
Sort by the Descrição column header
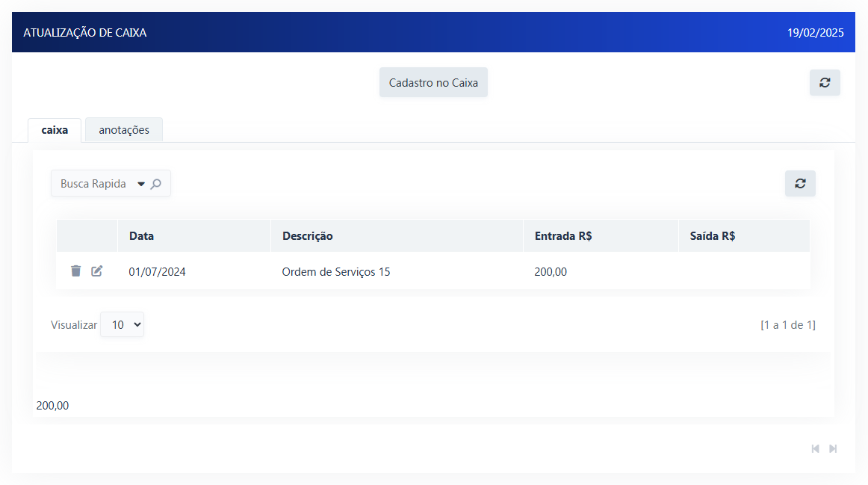tap(308, 236)
